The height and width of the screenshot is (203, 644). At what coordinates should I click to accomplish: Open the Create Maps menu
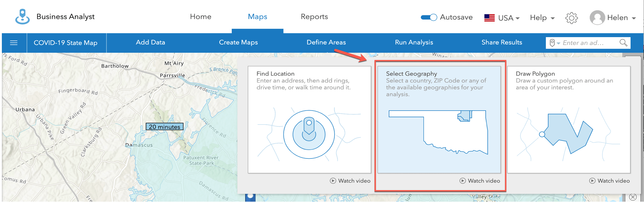click(238, 42)
